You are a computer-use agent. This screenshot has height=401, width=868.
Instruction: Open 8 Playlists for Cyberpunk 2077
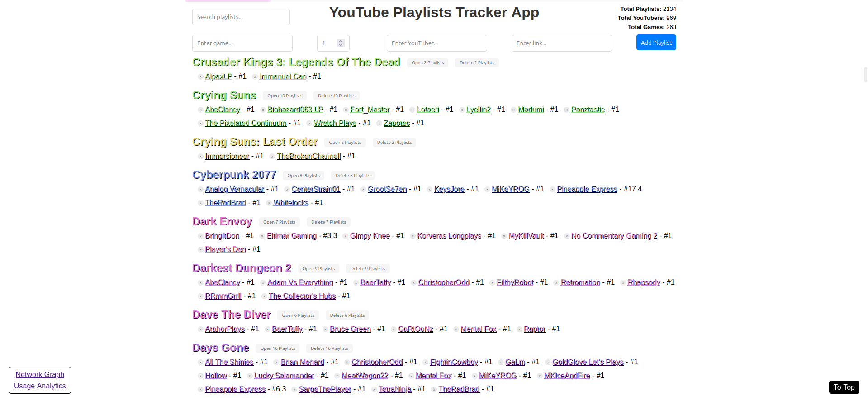click(303, 175)
